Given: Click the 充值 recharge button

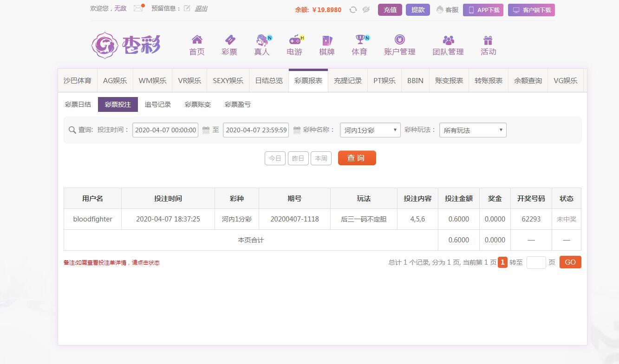Looking at the screenshot, I should click(x=390, y=10).
